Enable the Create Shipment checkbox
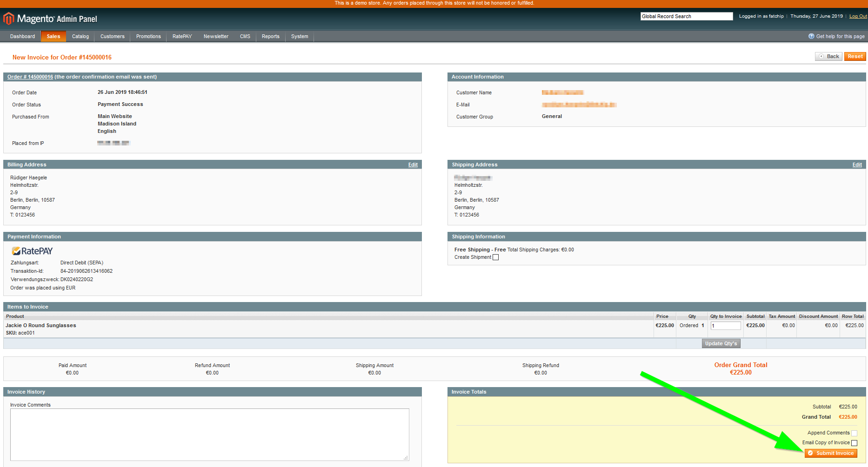Image resolution: width=868 pixels, height=467 pixels. click(496, 257)
